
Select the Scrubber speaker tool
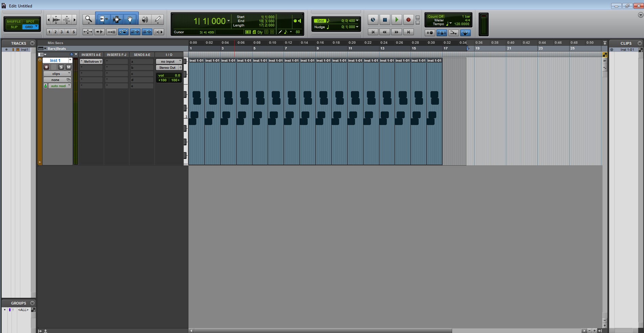coord(145,19)
